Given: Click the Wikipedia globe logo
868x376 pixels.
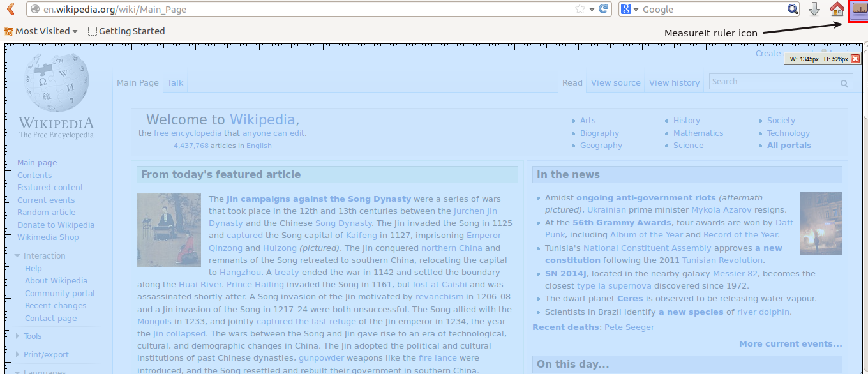Looking at the screenshot, I should [56, 81].
